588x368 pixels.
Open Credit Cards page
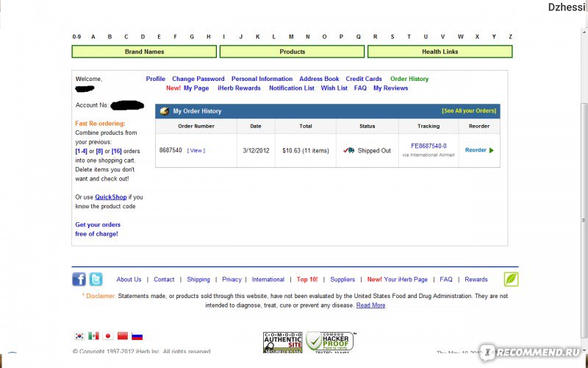(364, 79)
